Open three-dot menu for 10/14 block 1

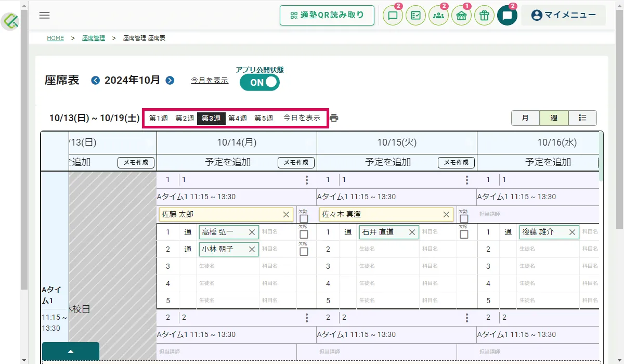pyautogui.click(x=307, y=180)
